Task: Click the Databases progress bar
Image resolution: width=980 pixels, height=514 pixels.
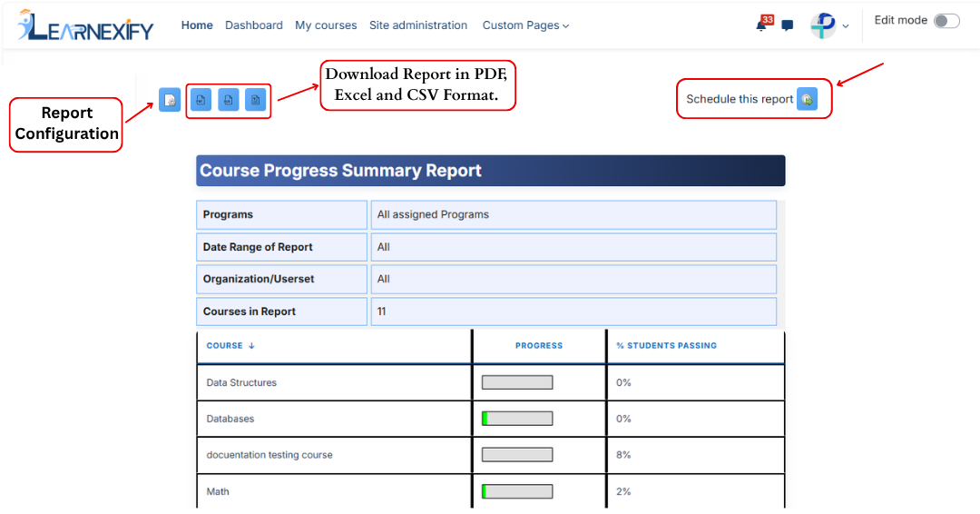Action: (x=517, y=419)
